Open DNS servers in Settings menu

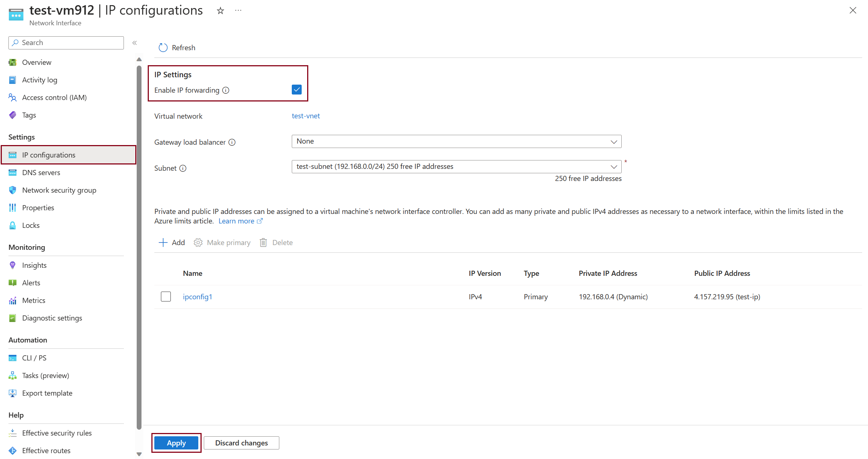[41, 173]
